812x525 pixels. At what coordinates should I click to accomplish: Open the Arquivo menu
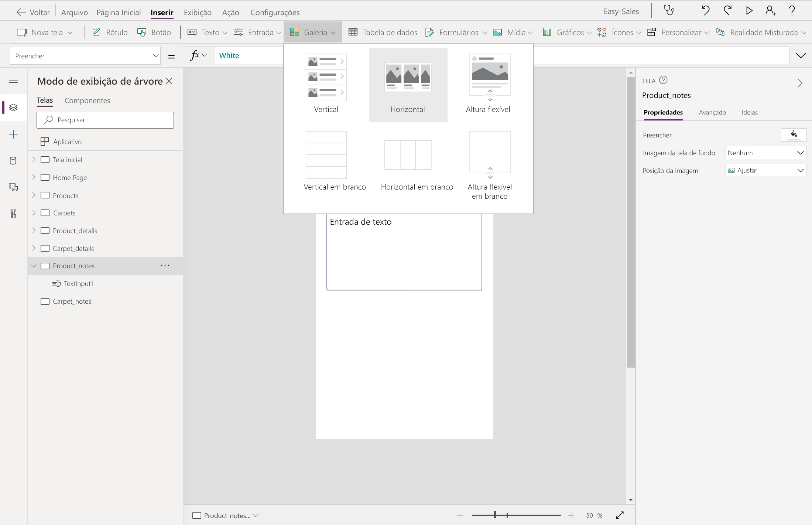click(75, 12)
